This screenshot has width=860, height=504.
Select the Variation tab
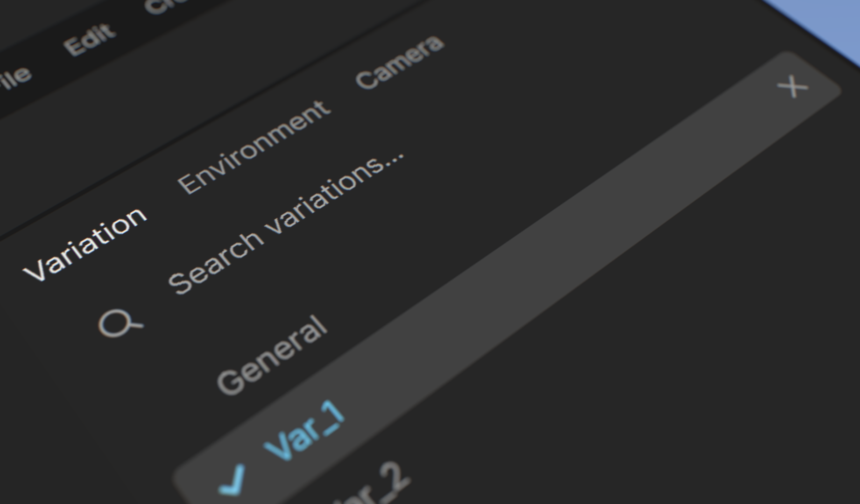[85, 244]
